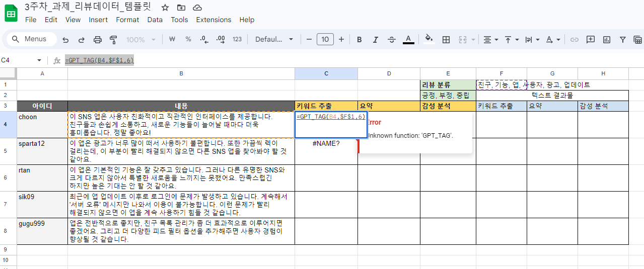
Task: Open borders options
Action: [x=446, y=39]
